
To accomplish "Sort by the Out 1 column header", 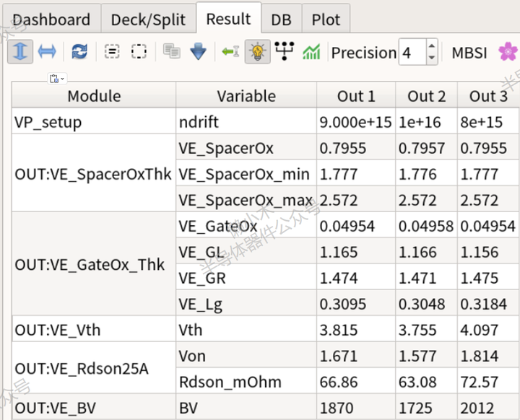I will tap(356, 96).
